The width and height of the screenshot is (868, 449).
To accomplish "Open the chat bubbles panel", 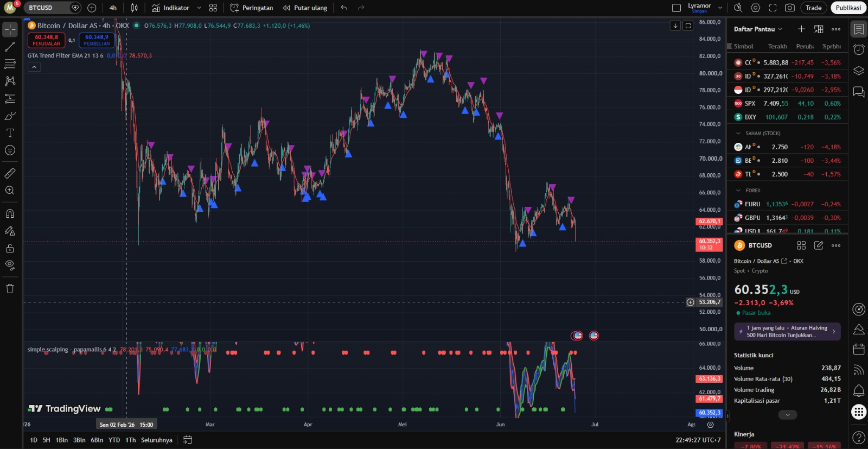I will (859, 92).
